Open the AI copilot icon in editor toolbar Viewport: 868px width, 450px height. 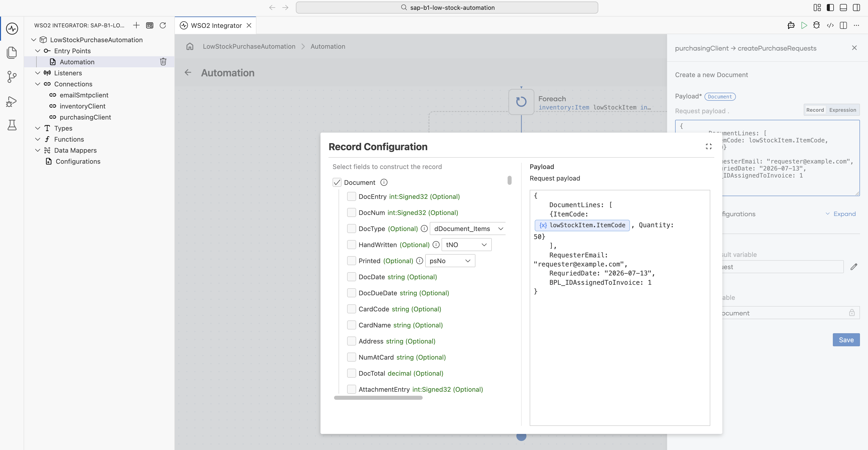791,25
